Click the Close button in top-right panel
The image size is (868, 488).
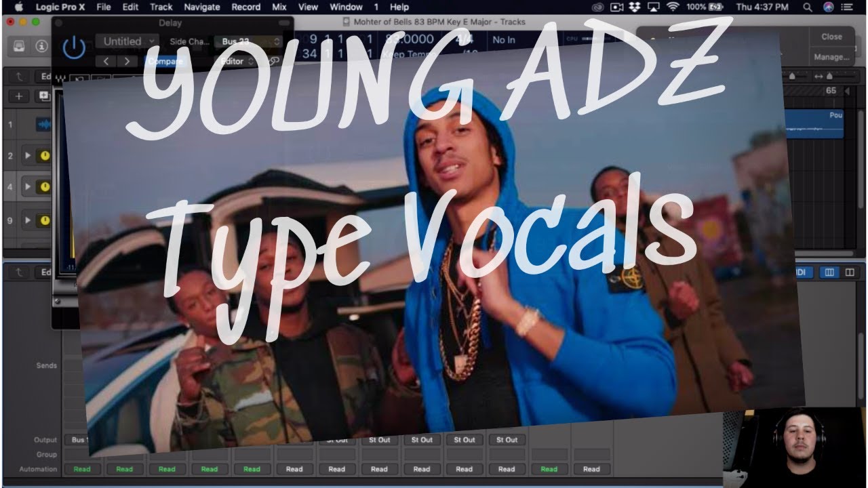(x=831, y=37)
